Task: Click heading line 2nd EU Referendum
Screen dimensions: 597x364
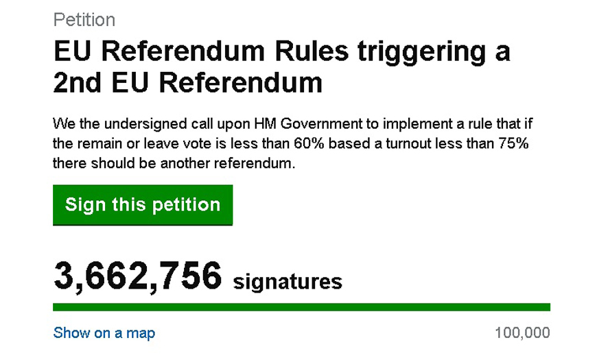Action: click(187, 82)
